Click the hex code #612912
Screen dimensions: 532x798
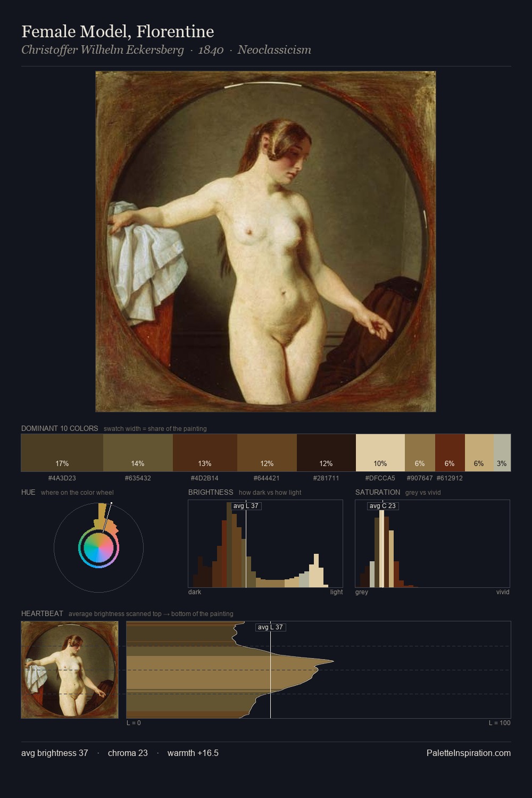click(450, 478)
